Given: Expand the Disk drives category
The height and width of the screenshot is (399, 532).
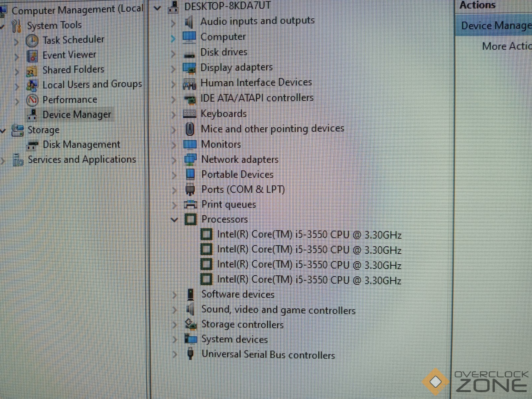Looking at the screenshot, I should (x=173, y=53).
